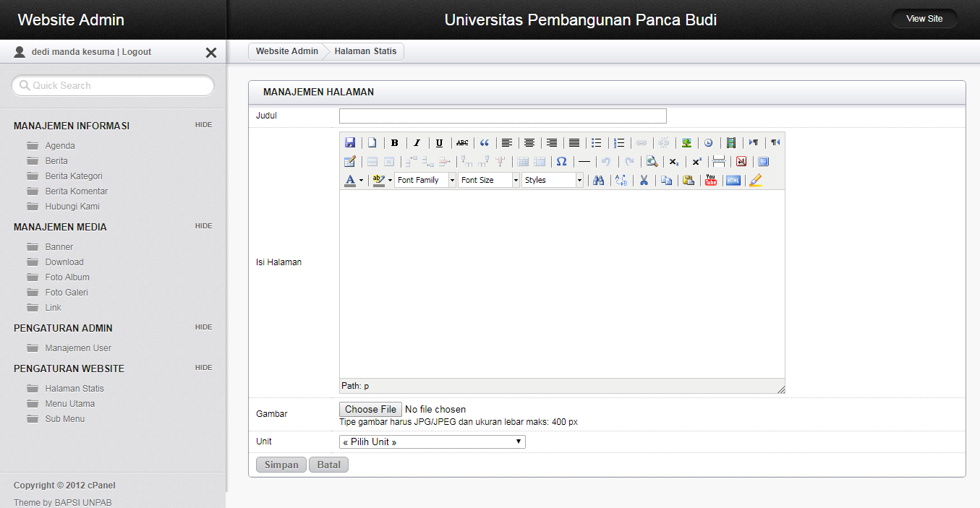Open the text color picker arrow

pos(361,180)
